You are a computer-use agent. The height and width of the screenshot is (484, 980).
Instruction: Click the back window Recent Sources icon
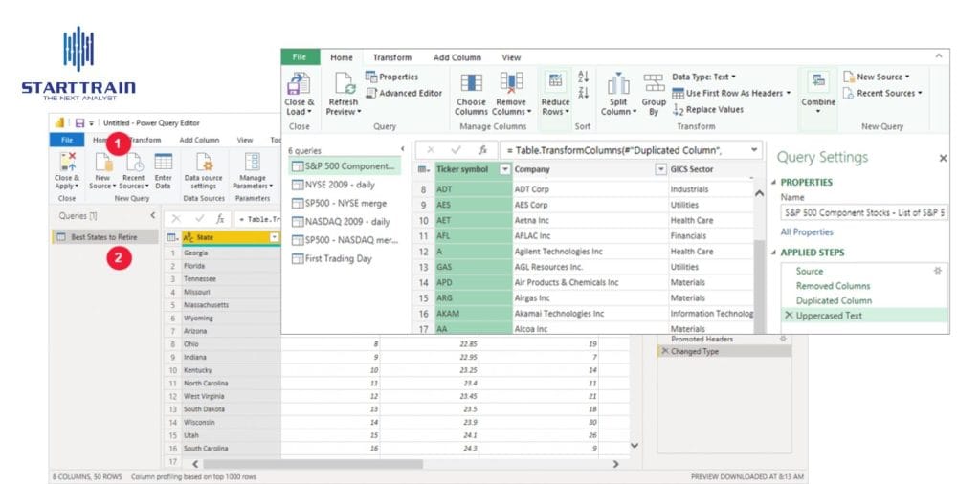pyautogui.click(x=134, y=162)
